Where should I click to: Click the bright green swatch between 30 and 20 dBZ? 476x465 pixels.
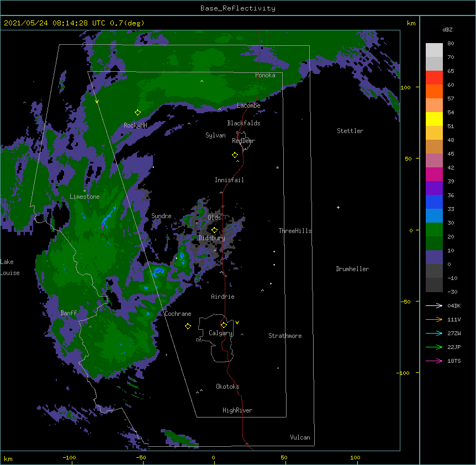(x=434, y=230)
